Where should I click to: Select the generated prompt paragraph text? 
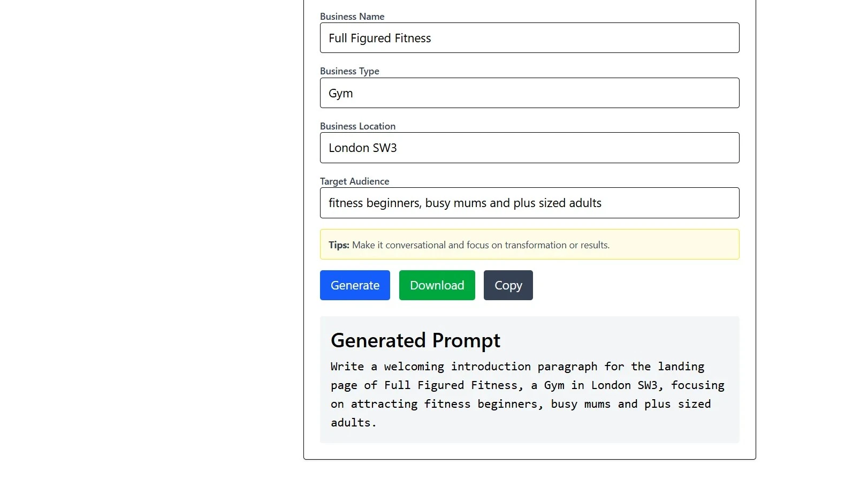tap(527, 394)
